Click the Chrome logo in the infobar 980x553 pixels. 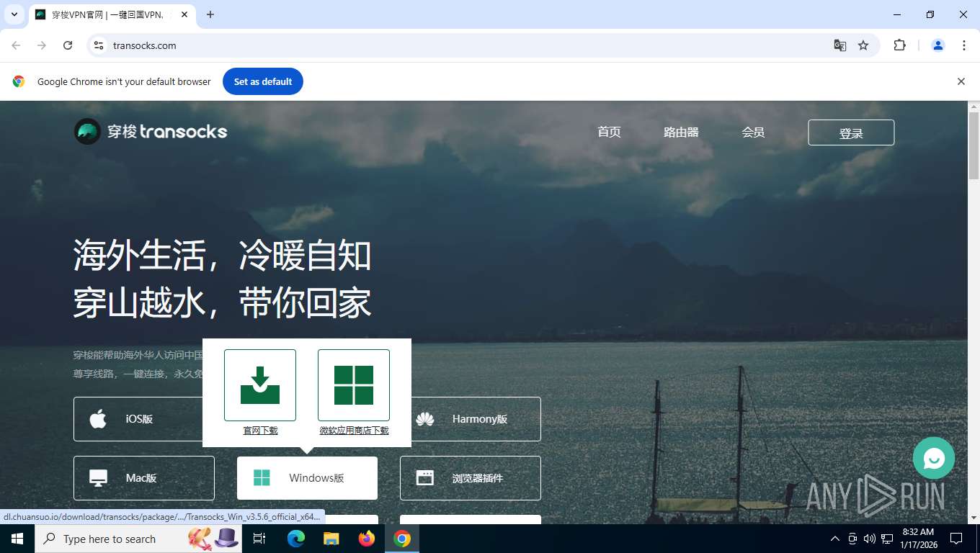[x=19, y=81]
